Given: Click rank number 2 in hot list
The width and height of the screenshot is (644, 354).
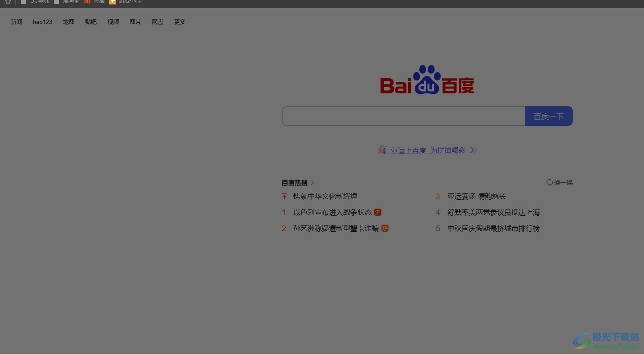Looking at the screenshot, I should (284, 229).
